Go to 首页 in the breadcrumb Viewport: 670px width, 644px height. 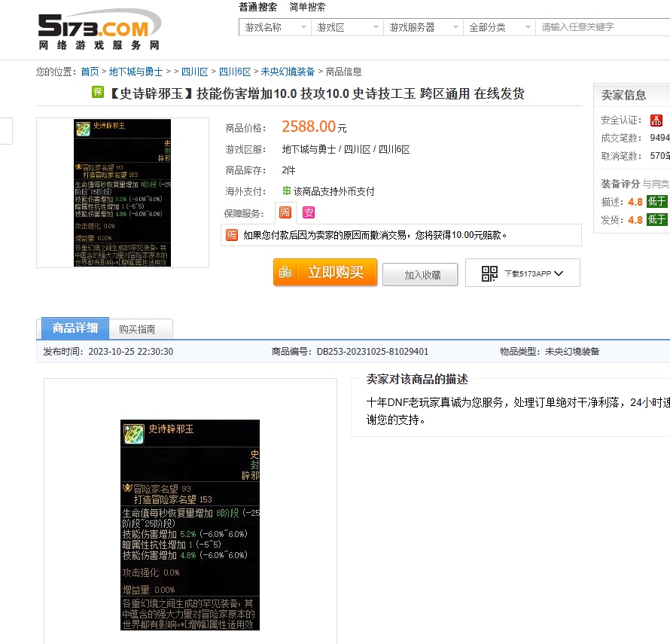[90, 72]
